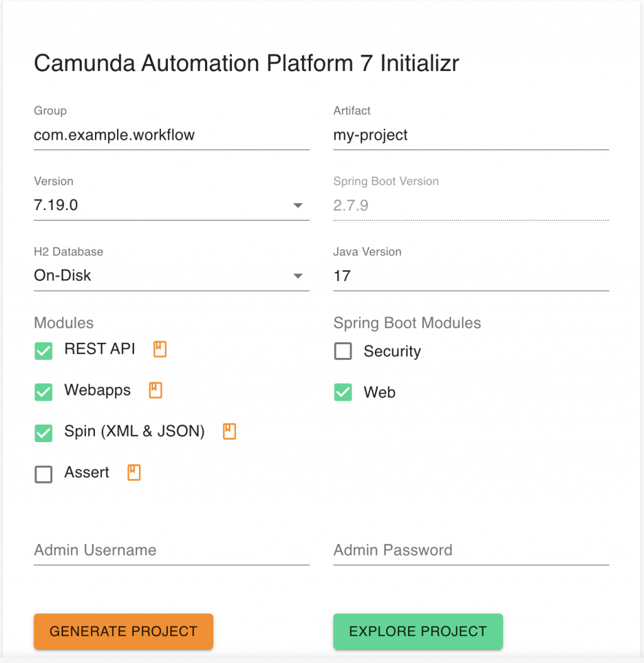Disable the Webapps module checkbox
644x663 pixels.
[43, 392]
